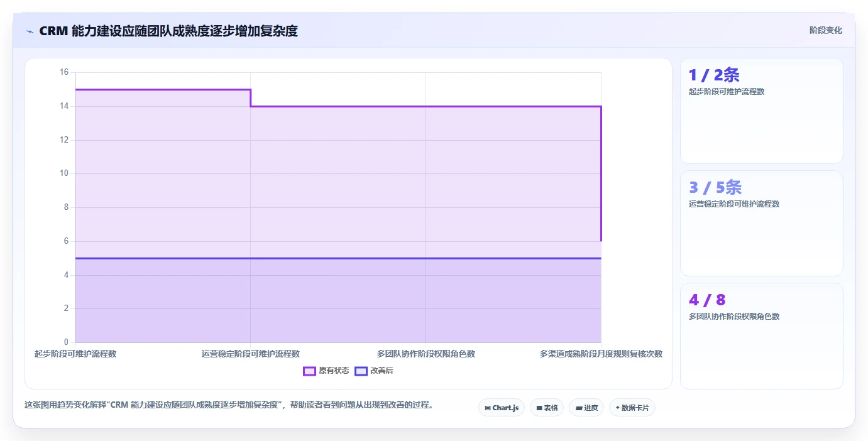868x441 pixels.
Task: Click the 进度 tag chip
Action: (586, 408)
